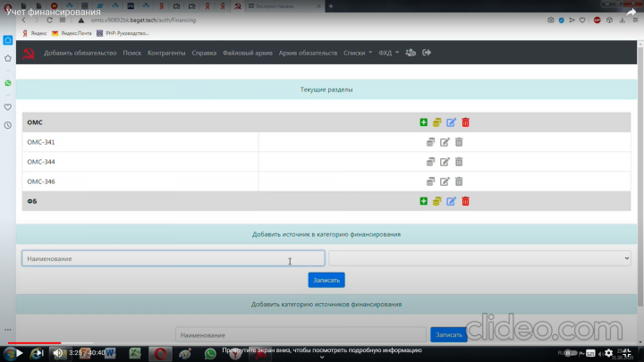Expand the ФХД dropdown menu
Screen dimensions: 644x362
(x=388, y=53)
